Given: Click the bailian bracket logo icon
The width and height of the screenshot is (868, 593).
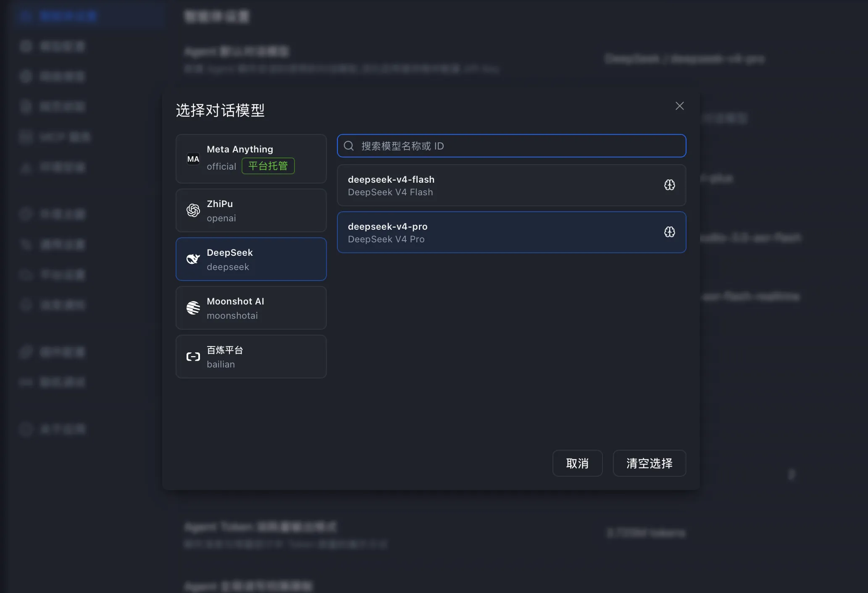Looking at the screenshot, I should point(193,357).
